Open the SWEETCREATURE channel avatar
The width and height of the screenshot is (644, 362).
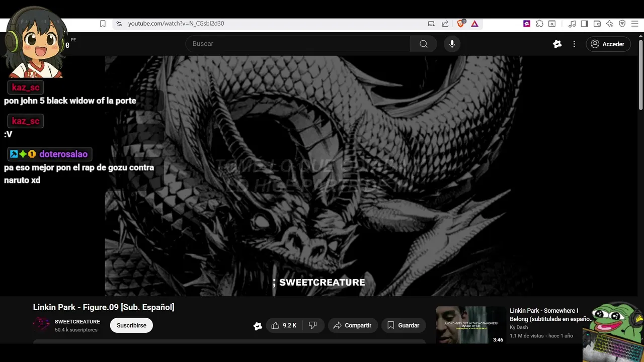point(41,325)
